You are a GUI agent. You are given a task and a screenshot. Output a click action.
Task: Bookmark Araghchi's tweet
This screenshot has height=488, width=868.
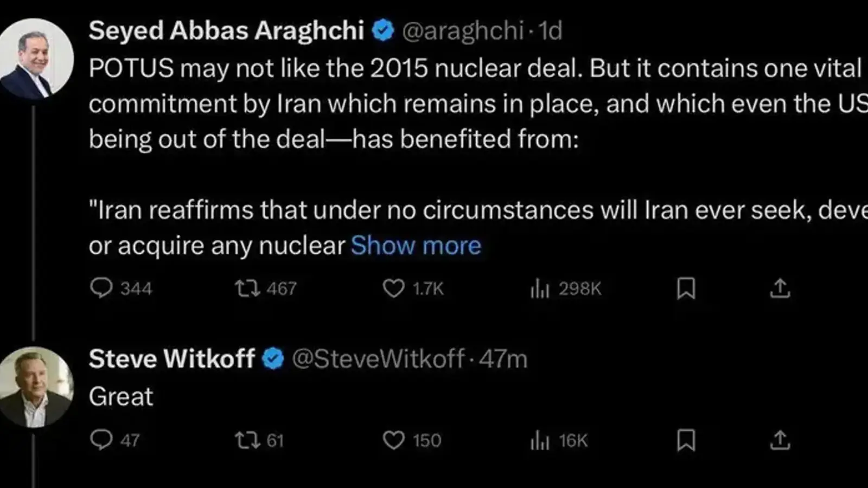click(x=686, y=288)
